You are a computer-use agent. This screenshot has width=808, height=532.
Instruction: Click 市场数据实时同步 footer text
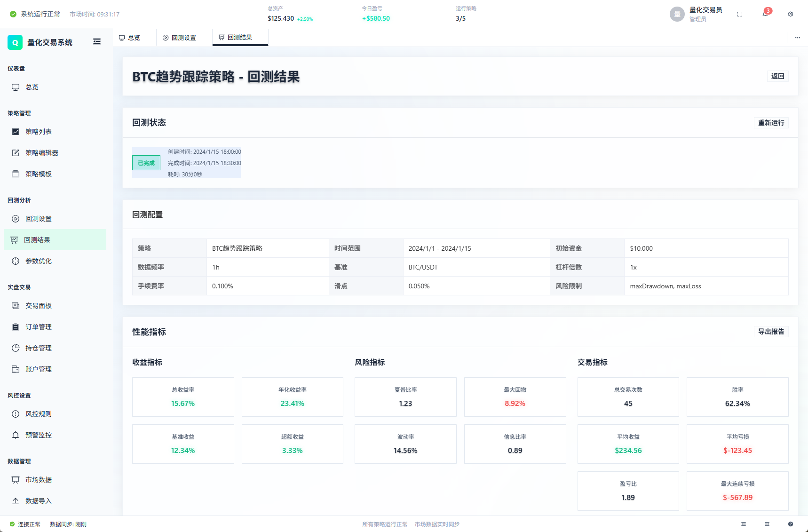[x=437, y=524]
